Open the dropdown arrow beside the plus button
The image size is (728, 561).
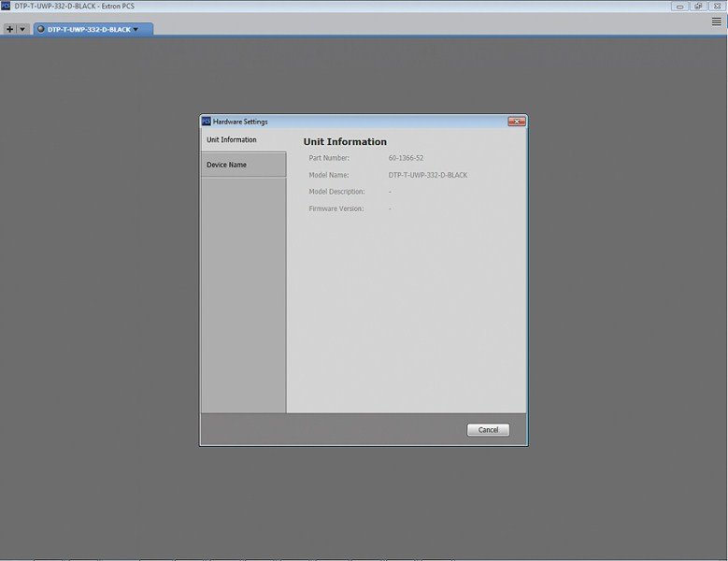22,29
